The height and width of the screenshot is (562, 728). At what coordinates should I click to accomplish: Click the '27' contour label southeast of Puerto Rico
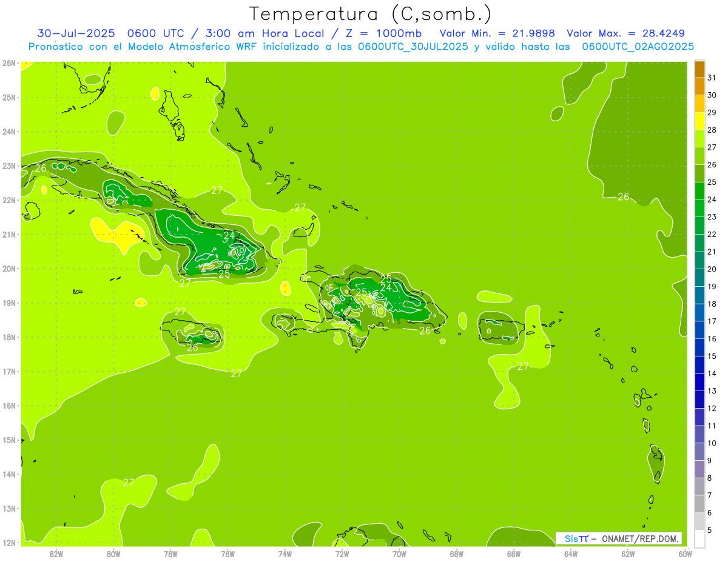523,366
